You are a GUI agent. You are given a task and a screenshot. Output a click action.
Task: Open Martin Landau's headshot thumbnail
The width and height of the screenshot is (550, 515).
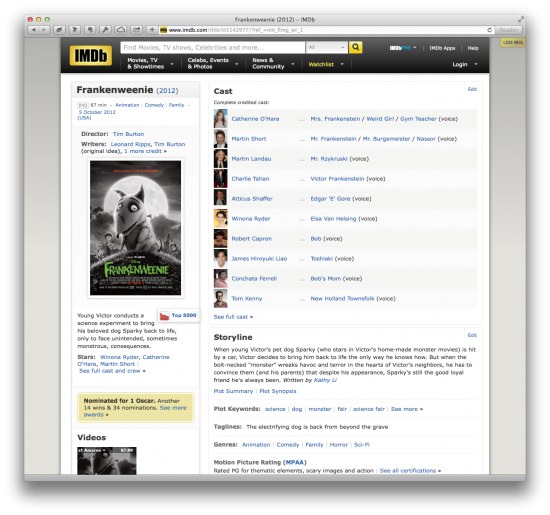tap(221, 159)
